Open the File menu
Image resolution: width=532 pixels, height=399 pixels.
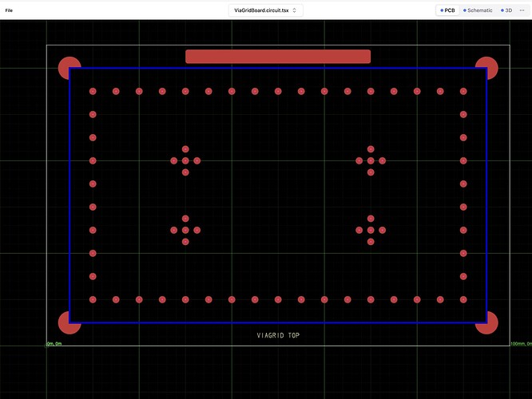click(x=9, y=10)
